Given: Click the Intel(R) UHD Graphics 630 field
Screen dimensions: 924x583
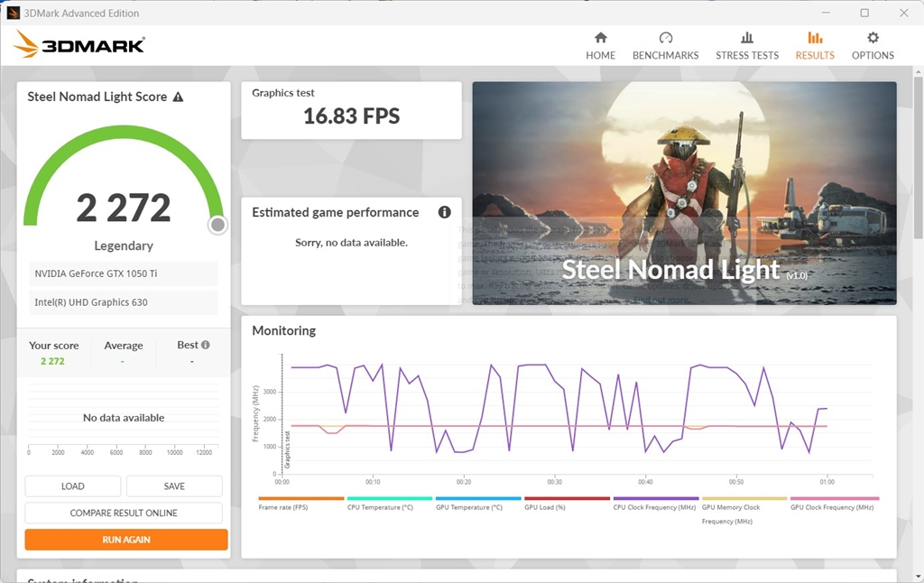Looking at the screenshot, I should coord(123,302).
